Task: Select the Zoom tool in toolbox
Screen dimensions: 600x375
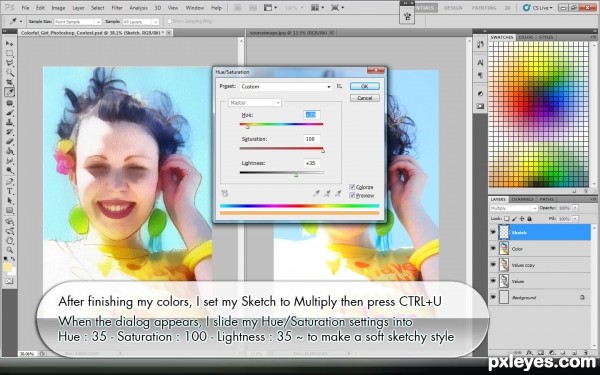Action: (x=9, y=250)
